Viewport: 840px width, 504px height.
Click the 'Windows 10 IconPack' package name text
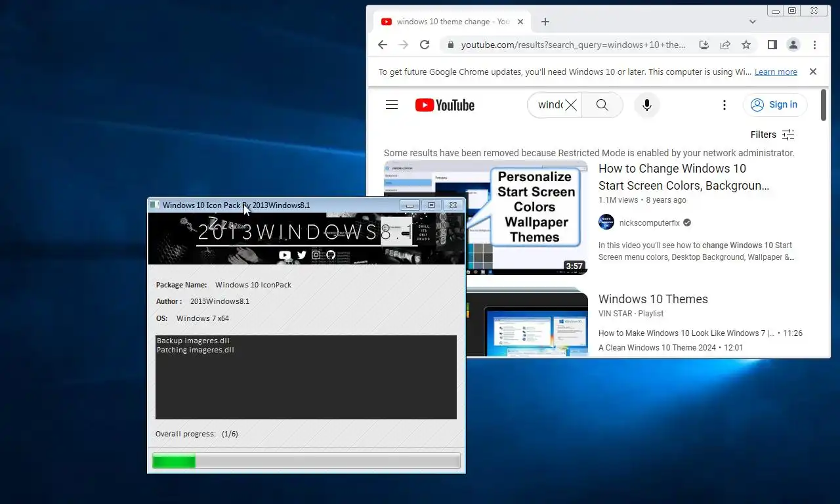[x=253, y=285]
